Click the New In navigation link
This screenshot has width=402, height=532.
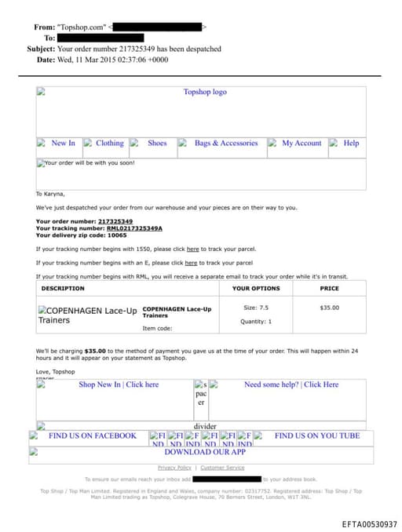(63, 143)
